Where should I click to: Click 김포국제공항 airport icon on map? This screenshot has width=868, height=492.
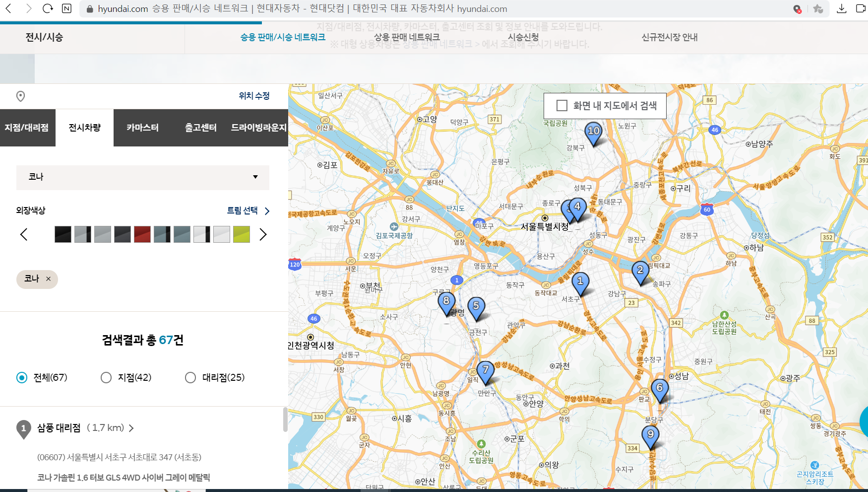(x=394, y=226)
